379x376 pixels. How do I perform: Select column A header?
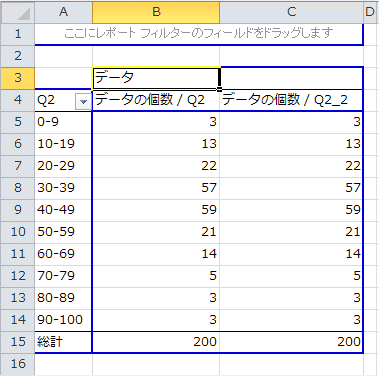63,12
